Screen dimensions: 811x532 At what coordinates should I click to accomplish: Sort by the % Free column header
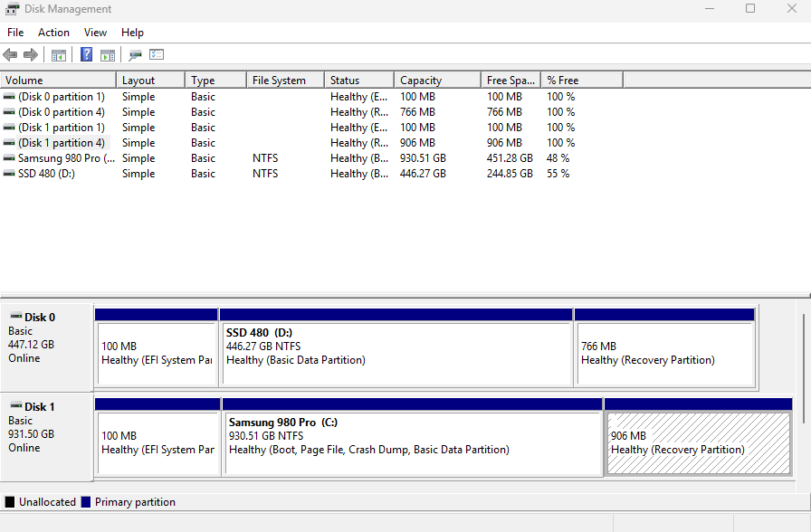(582, 81)
